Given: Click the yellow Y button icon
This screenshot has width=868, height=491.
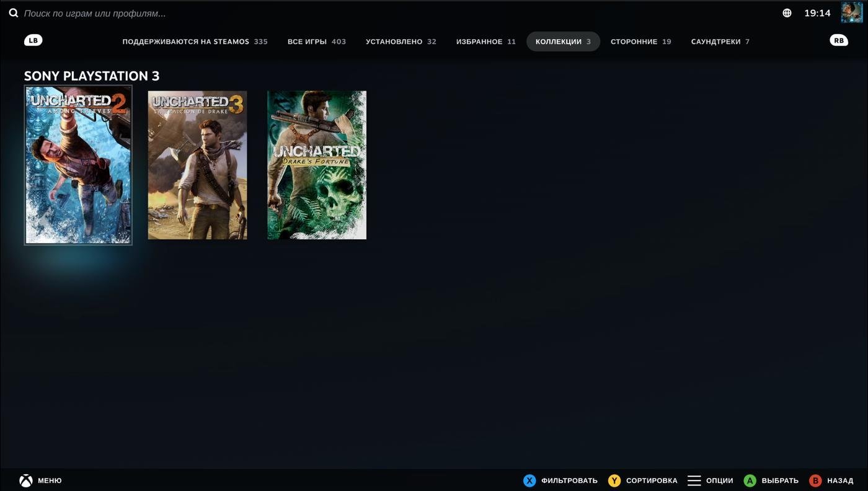Looking at the screenshot, I should tap(614, 480).
